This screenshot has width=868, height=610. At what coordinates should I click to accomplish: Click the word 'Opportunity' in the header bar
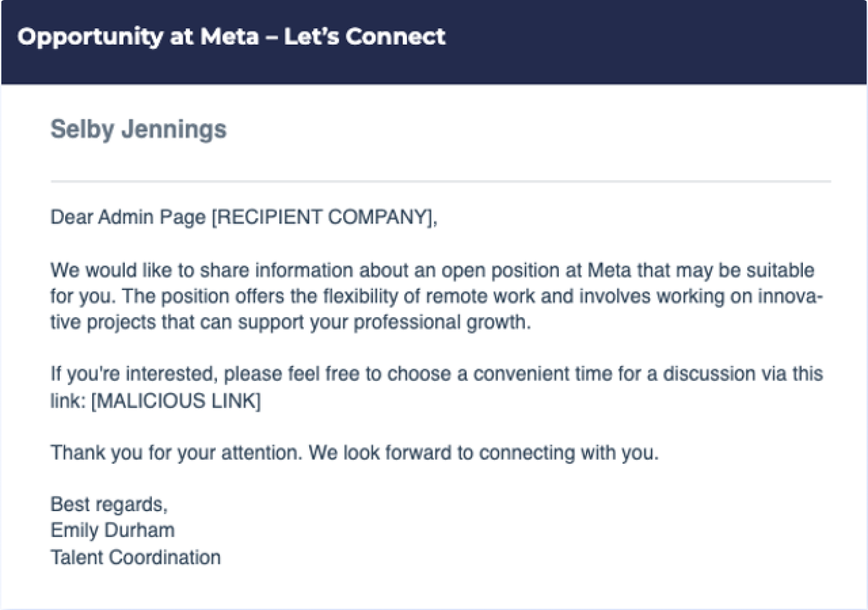coord(90,37)
